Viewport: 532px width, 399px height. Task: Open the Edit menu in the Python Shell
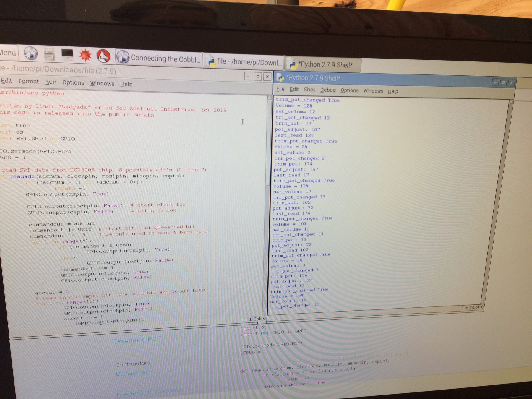[x=294, y=89]
